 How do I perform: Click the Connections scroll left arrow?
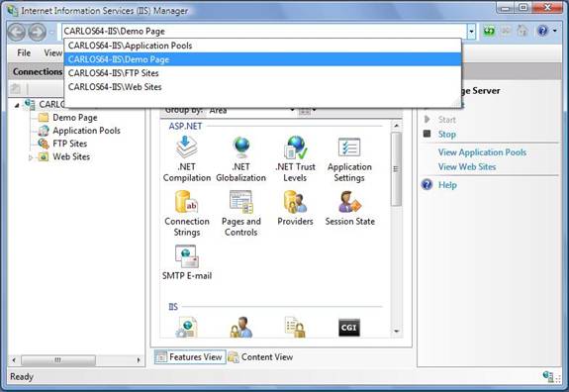point(14,360)
